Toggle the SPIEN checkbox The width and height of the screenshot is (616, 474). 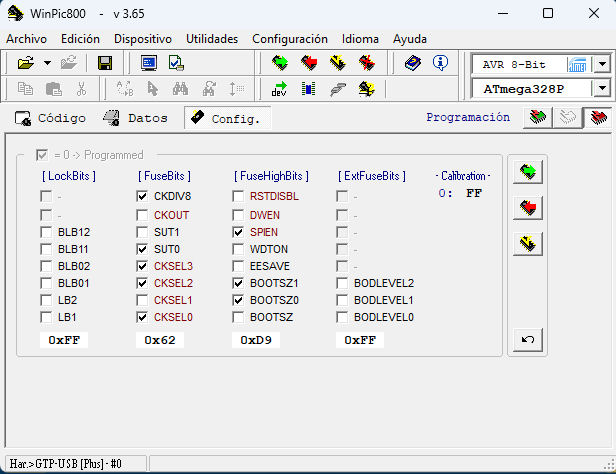point(238,232)
